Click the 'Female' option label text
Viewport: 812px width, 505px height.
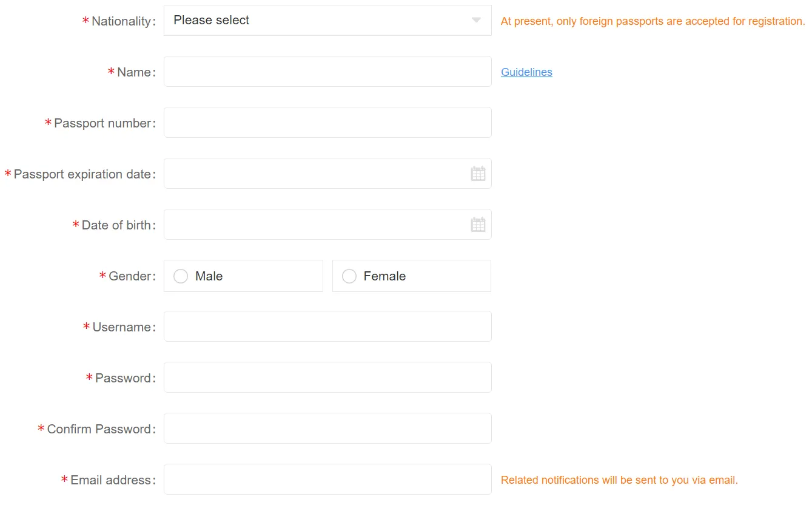pyautogui.click(x=384, y=276)
